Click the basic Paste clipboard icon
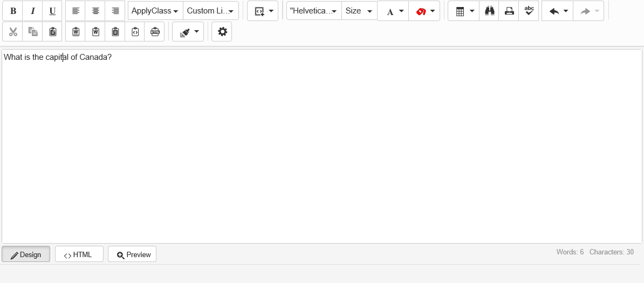The image size is (644, 283). click(x=52, y=32)
